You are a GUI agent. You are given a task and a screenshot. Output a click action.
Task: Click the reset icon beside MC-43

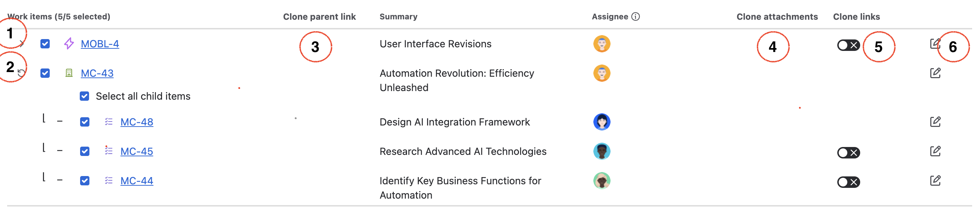point(22,73)
